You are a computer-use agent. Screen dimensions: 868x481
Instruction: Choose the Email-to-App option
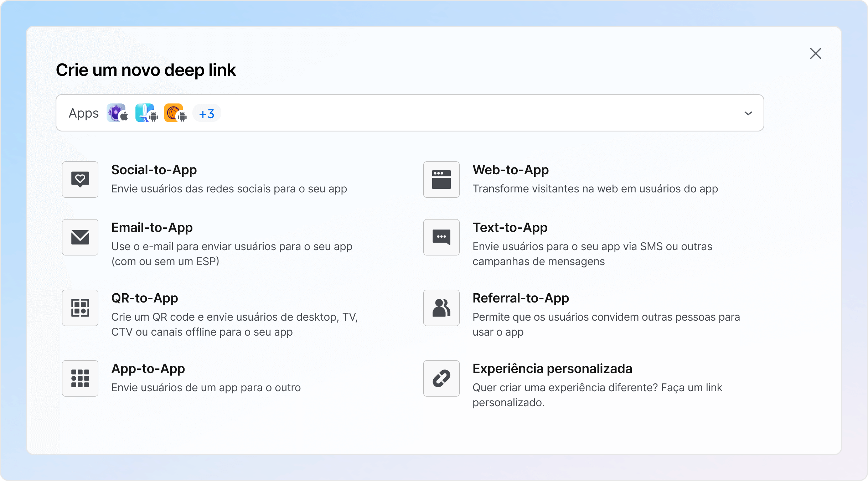click(152, 228)
